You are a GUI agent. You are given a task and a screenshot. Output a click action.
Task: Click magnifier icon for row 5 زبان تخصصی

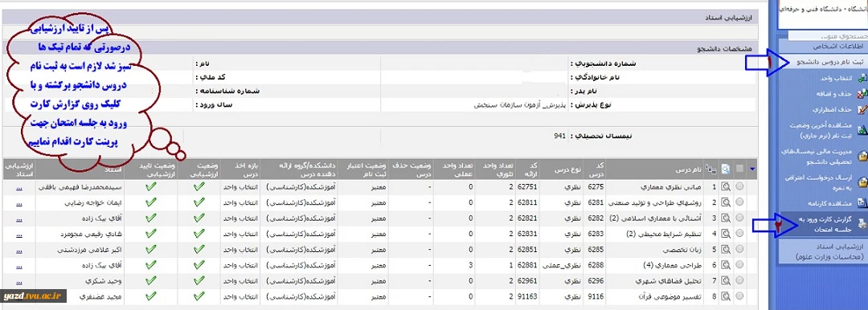(726, 249)
